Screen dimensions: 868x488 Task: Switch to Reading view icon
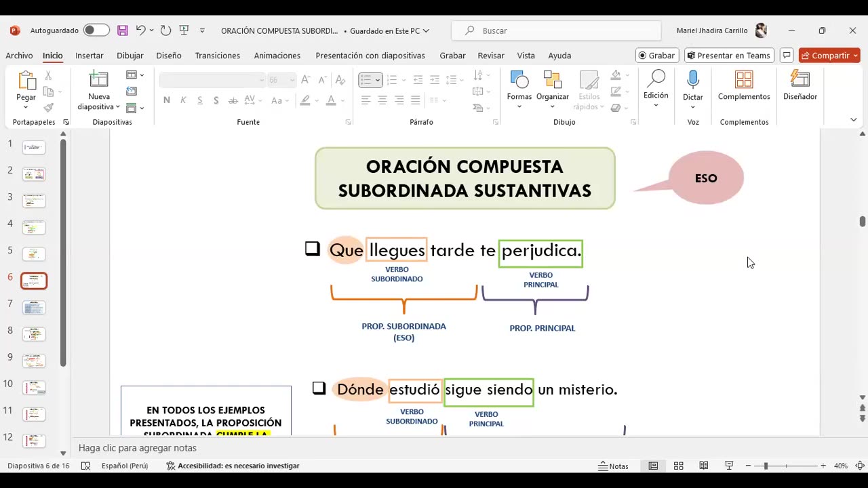point(704,466)
